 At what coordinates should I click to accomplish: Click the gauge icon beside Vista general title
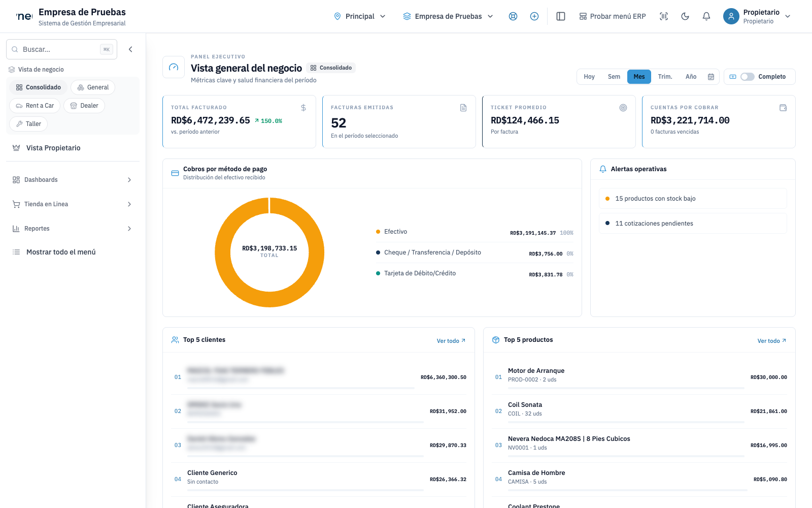point(174,67)
